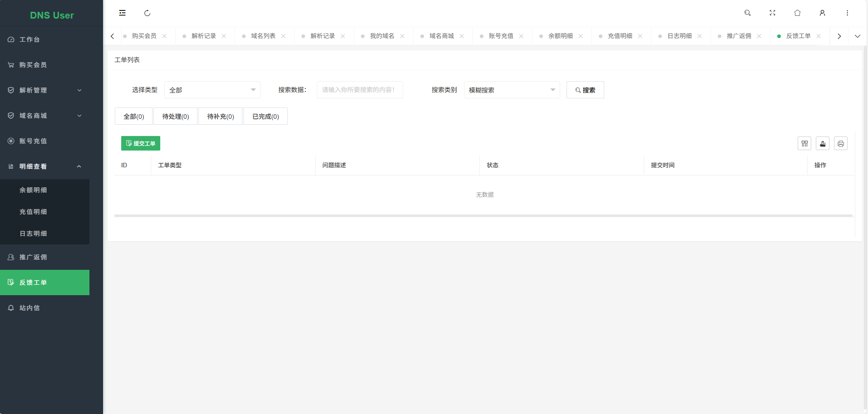Click the 提交工单 button
868x414 pixels.
(x=140, y=143)
